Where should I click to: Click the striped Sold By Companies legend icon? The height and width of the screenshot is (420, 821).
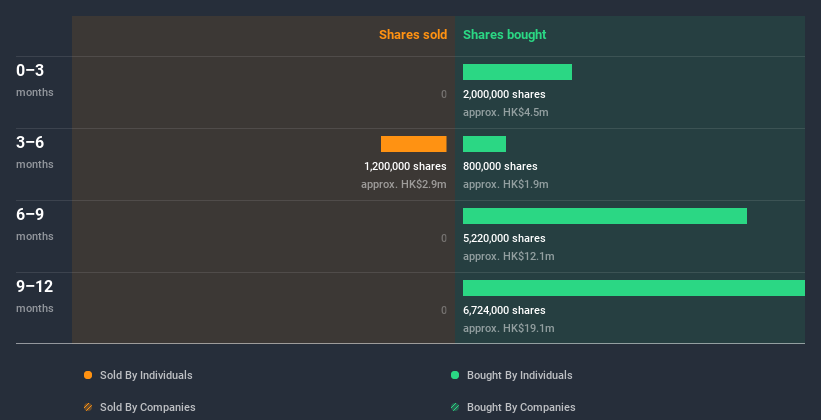click(x=88, y=407)
